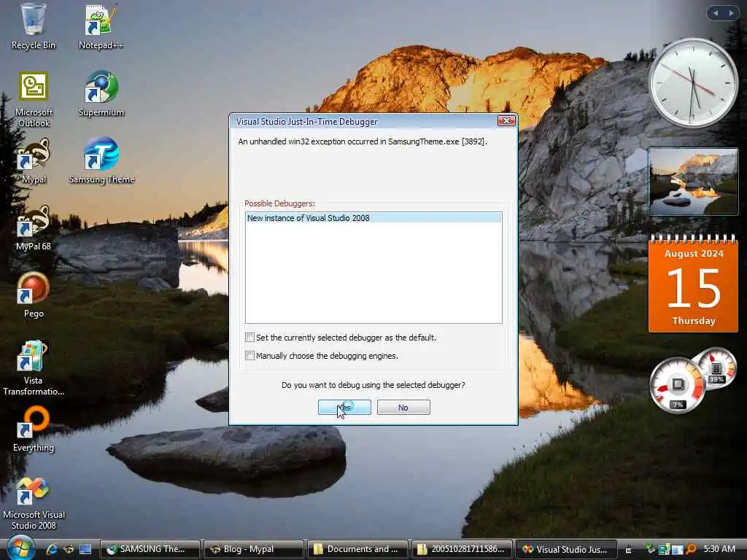Switch to Visual Studio Jus... taskbar button
The height and width of the screenshot is (560, 747).
[x=565, y=549]
